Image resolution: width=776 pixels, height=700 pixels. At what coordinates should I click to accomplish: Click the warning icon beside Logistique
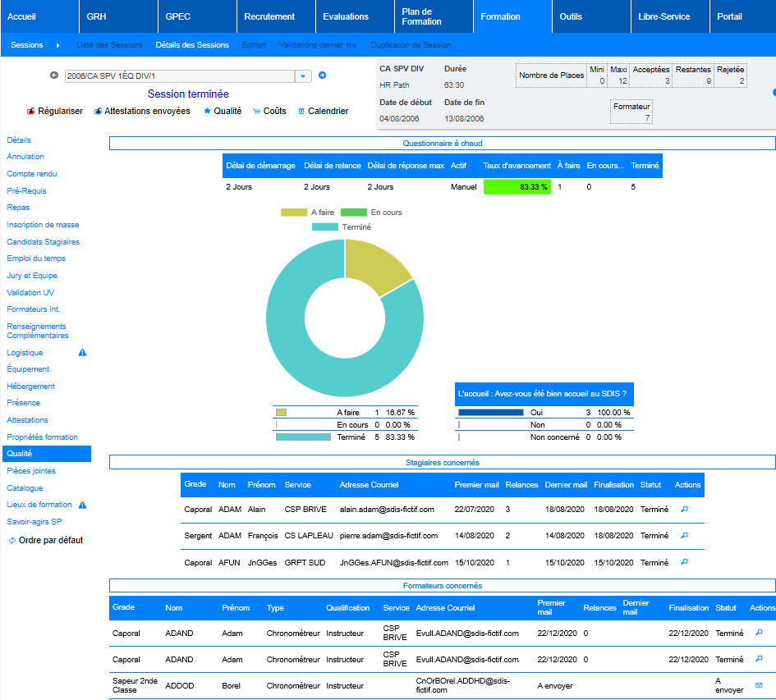(x=82, y=353)
